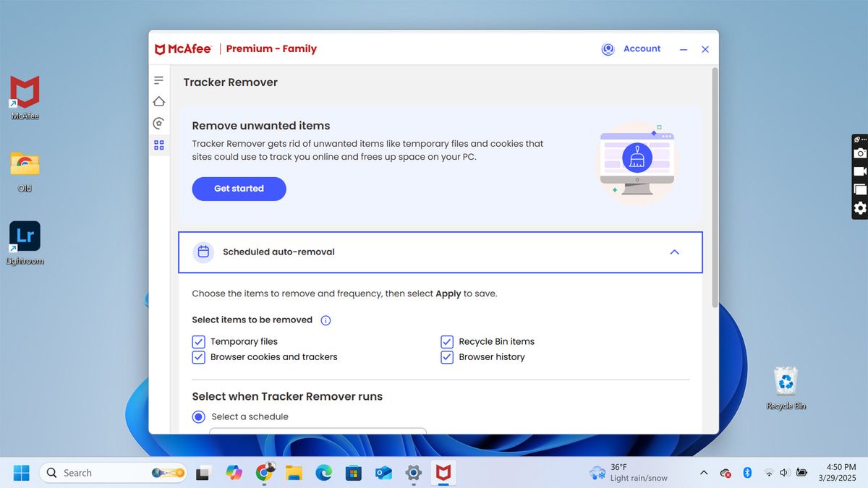Open the weather panel from the taskbar
Image resolution: width=868 pixels, height=488 pixels.
626,472
